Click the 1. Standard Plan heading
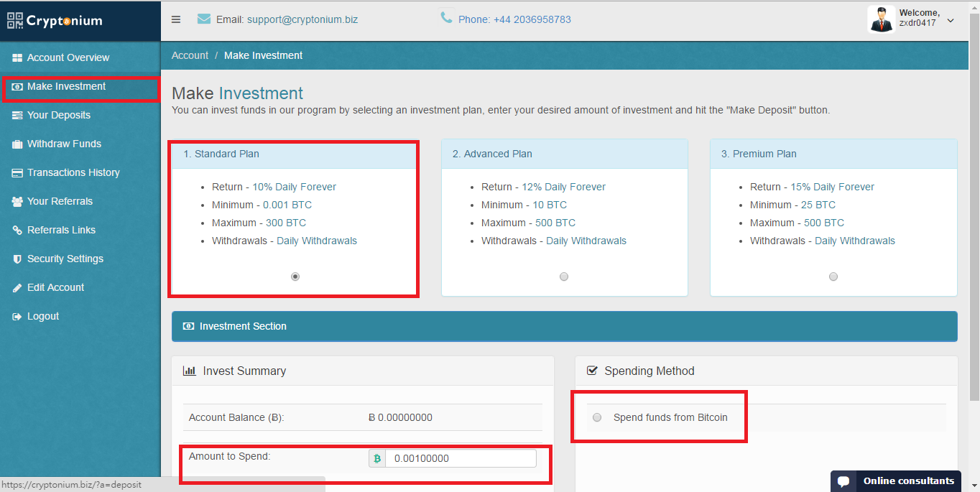Screen dimensions: 980x492 (221, 154)
